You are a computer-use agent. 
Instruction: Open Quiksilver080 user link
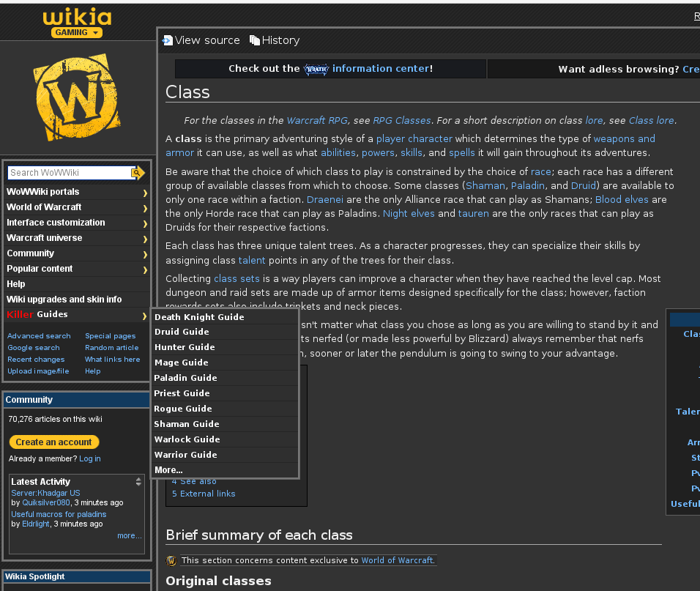[x=46, y=502]
